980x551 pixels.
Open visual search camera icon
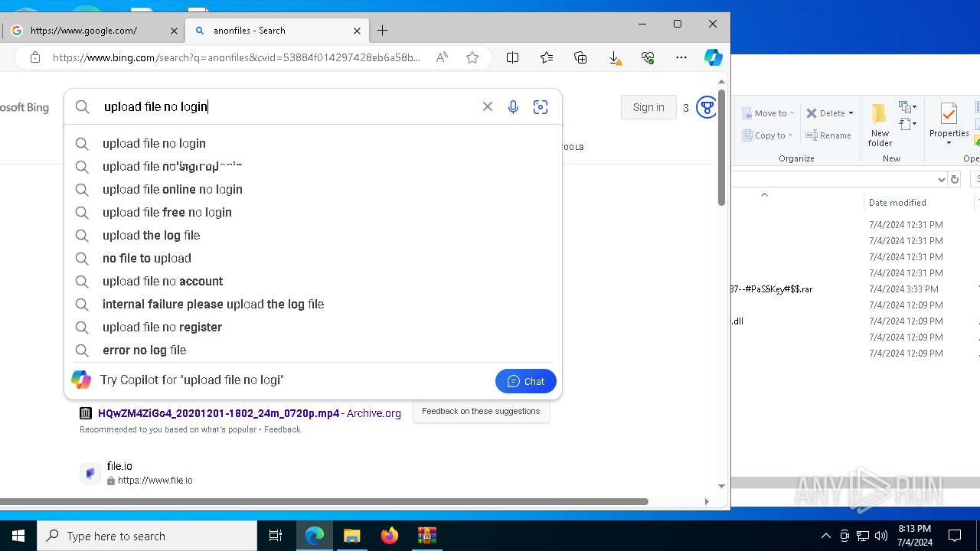(x=541, y=107)
